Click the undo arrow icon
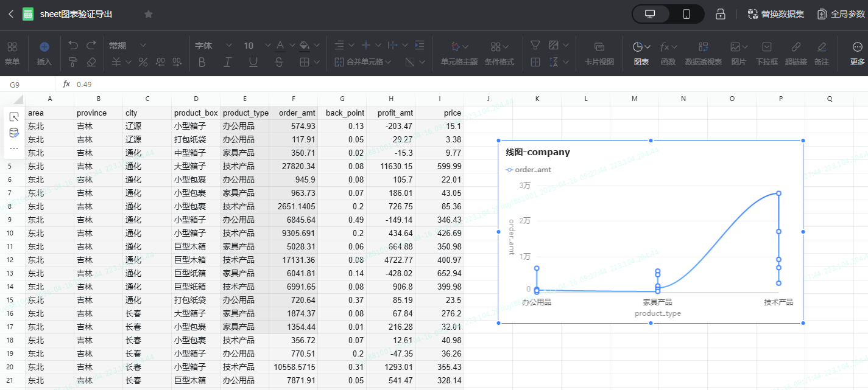868x390 pixels. pos(73,46)
